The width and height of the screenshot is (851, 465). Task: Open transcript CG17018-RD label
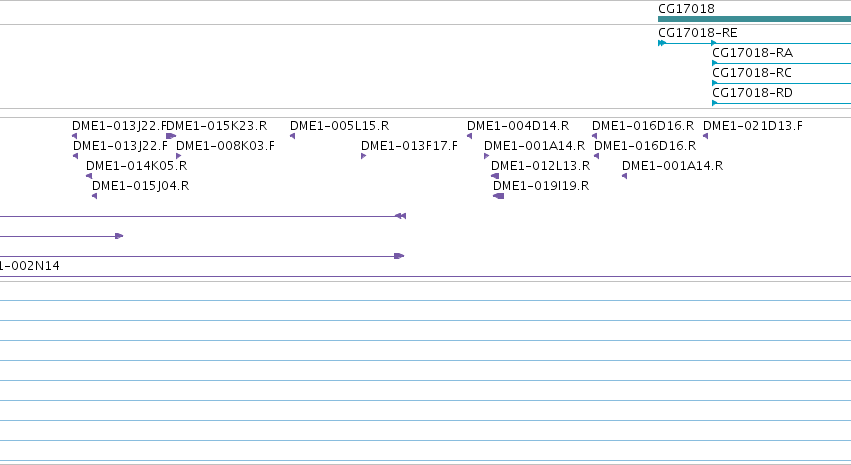click(x=752, y=93)
